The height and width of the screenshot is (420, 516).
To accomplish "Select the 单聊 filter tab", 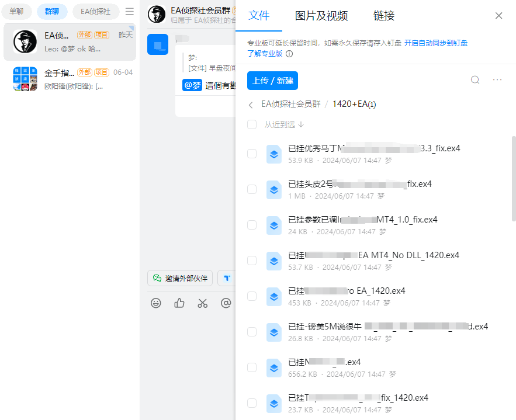I will [x=16, y=12].
